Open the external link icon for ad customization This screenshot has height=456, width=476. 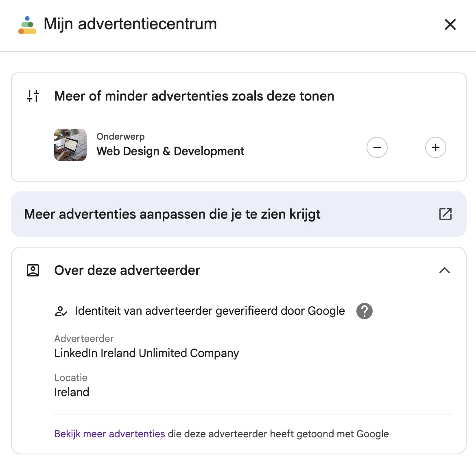coord(445,214)
